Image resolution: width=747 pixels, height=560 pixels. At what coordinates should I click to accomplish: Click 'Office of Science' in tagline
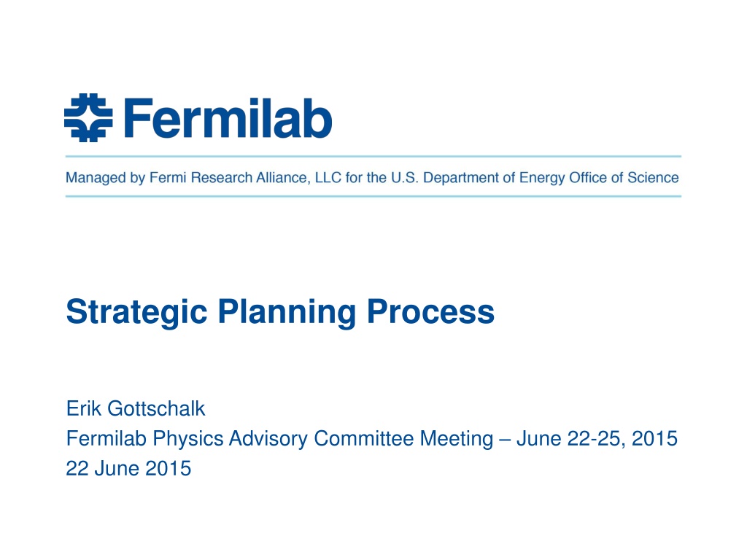(624, 178)
